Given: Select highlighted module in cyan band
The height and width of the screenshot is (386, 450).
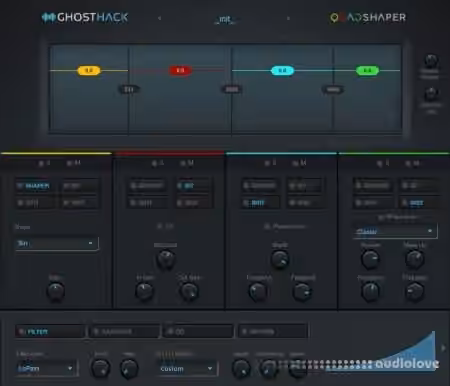Looking at the screenshot, I should pos(260,202).
